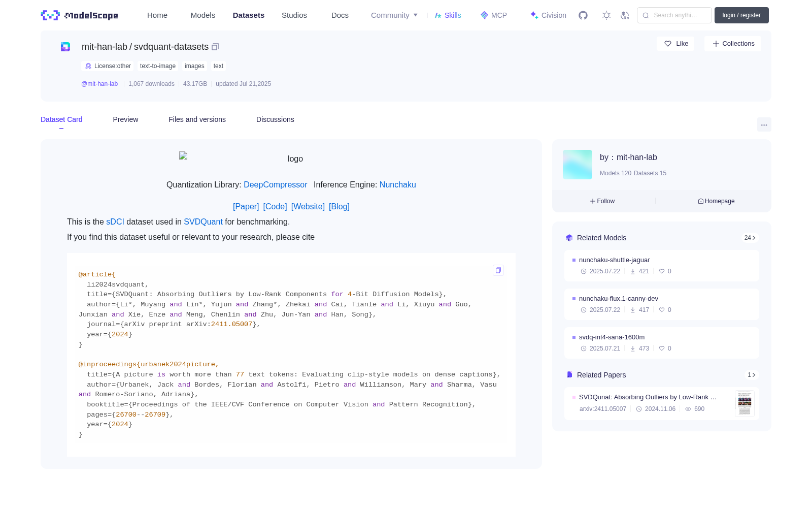Open the Docs menu item
The height and width of the screenshot is (508, 812).
pos(340,15)
